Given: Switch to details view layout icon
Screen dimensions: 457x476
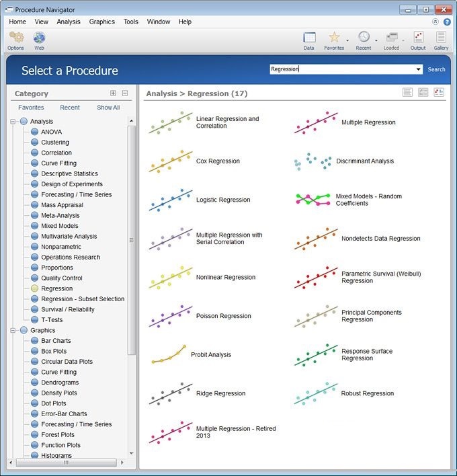Looking at the screenshot, I should (423, 92).
